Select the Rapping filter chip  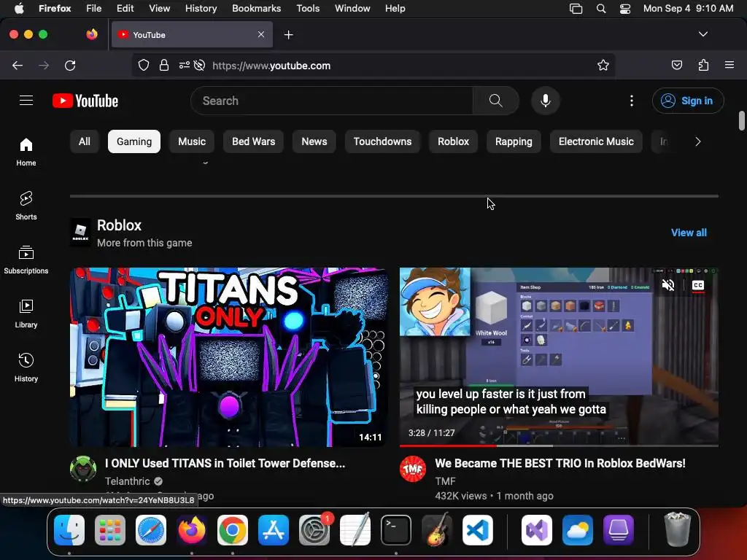pos(514,141)
